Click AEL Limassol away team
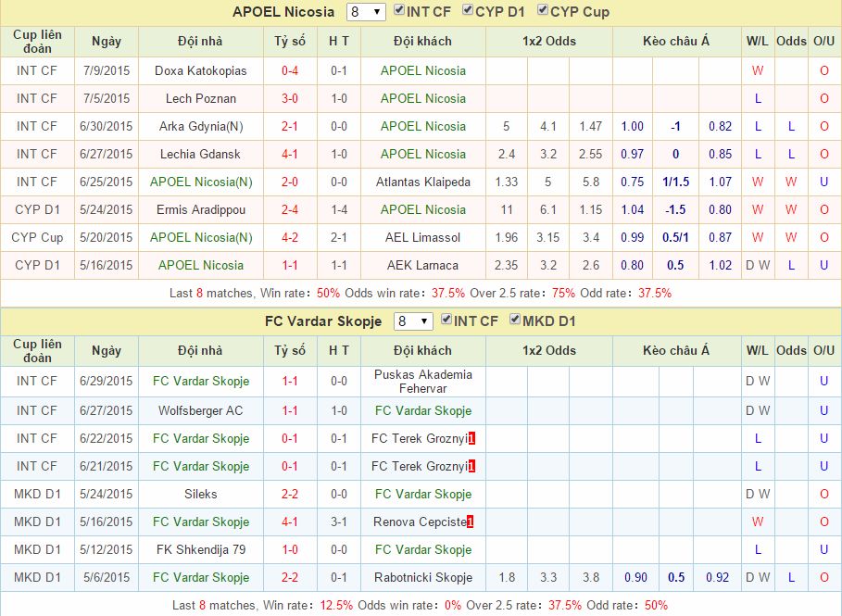The width and height of the screenshot is (842, 616). (x=423, y=237)
